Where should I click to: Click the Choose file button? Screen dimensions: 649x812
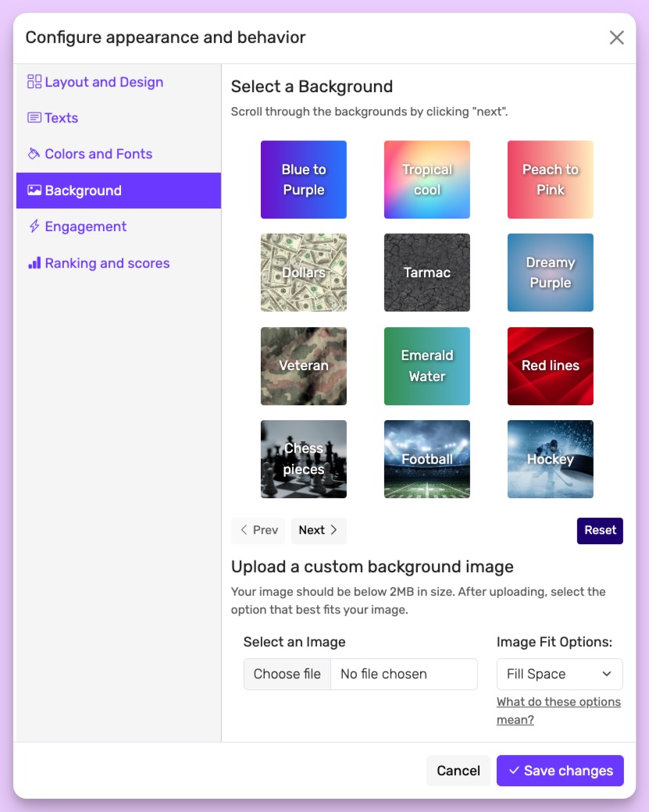287,674
